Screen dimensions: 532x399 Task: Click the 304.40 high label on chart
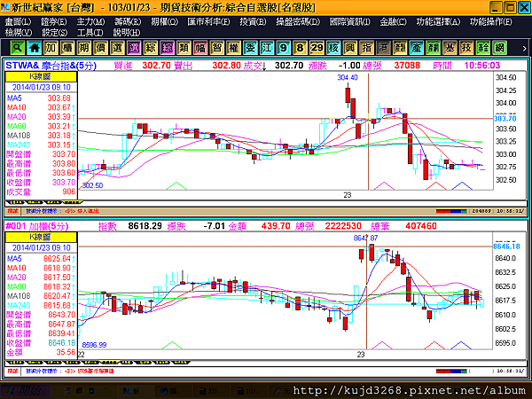[348, 77]
